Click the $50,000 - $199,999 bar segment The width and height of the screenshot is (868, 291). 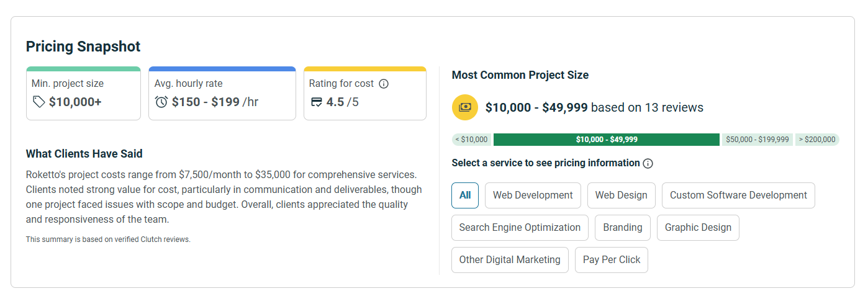[x=757, y=140]
